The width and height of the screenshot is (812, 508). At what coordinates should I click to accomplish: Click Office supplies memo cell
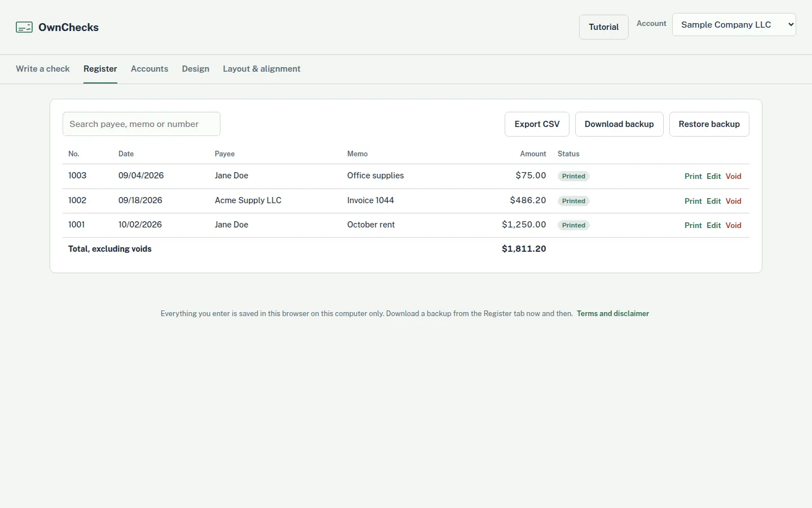point(376,176)
